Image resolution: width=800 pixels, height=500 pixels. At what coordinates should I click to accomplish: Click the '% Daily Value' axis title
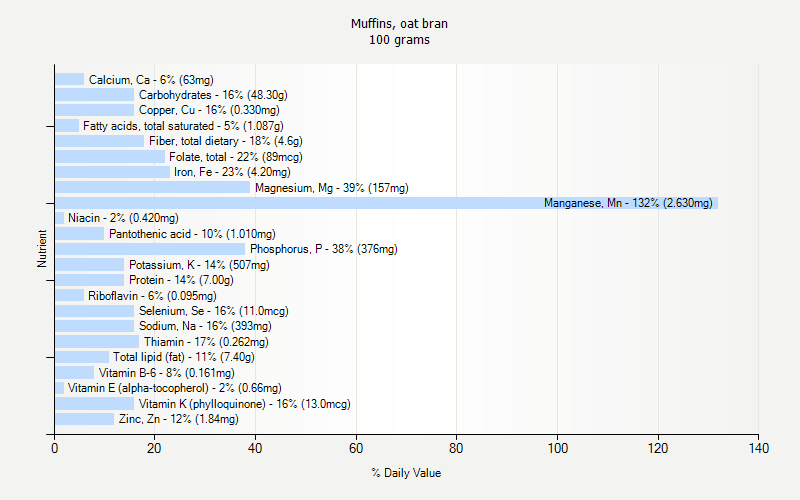(406, 473)
